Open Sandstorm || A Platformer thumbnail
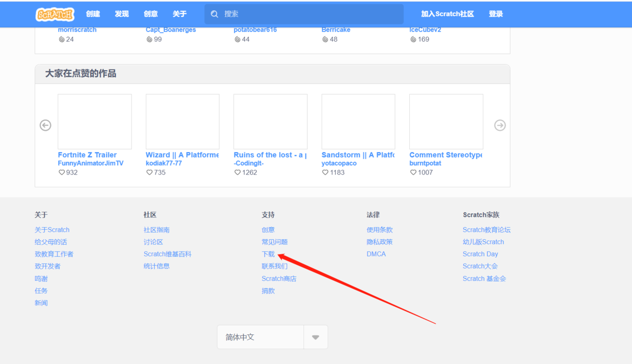Viewport: 632px width, 364px height. [358, 122]
